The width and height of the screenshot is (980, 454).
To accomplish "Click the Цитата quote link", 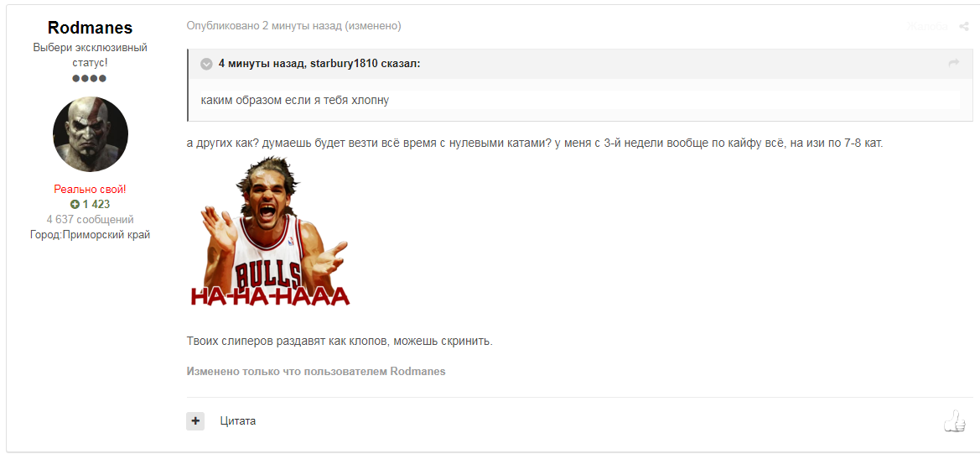I will click(x=237, y=421).
